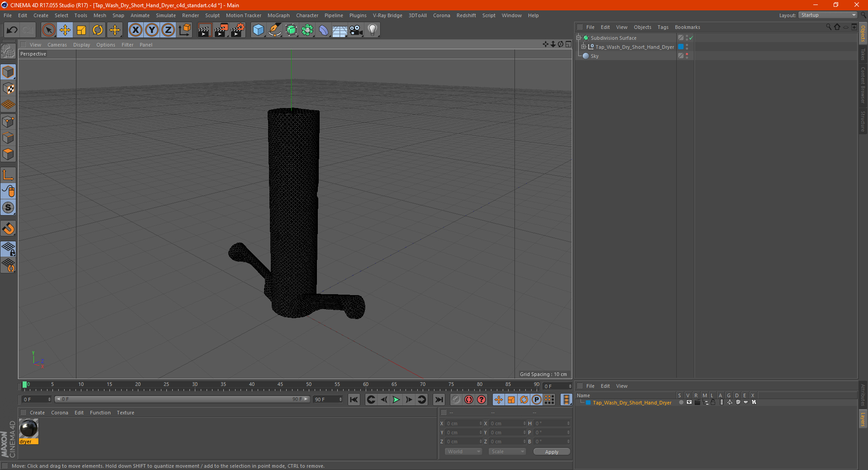Open the Scale mode dropdown

(507, 451)
